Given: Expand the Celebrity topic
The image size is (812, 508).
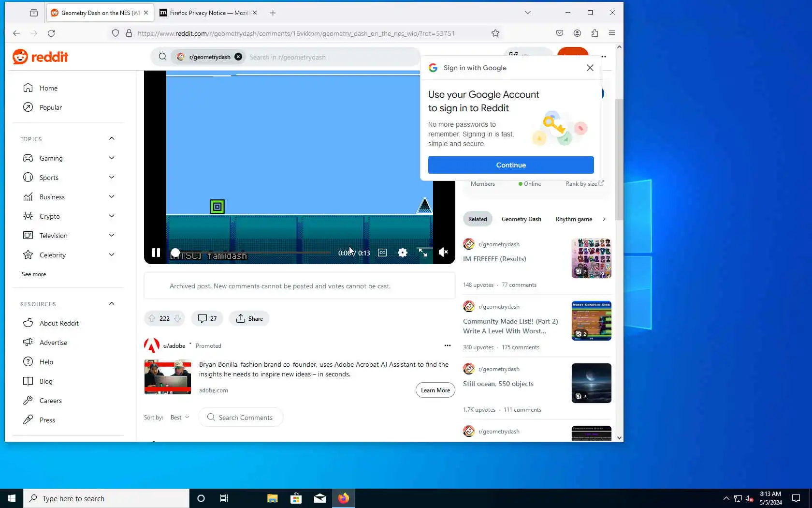Looking at the screenshot, I should (112, 255).
